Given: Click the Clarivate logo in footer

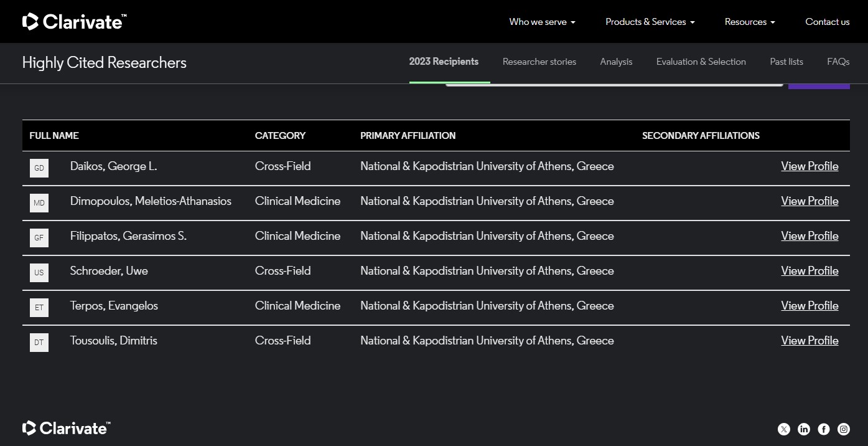Looking at the screenshot, I should [x=67, y=428].
